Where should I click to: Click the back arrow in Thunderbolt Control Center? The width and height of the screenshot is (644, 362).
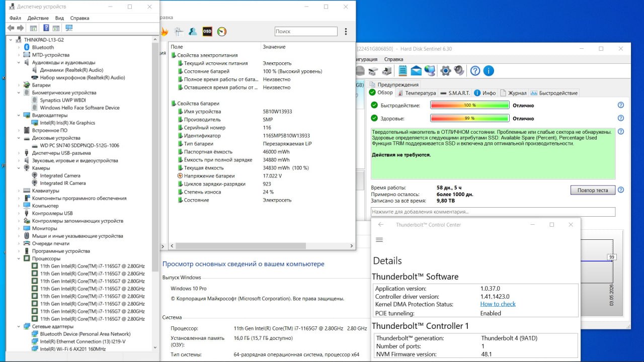pos(381,225)
